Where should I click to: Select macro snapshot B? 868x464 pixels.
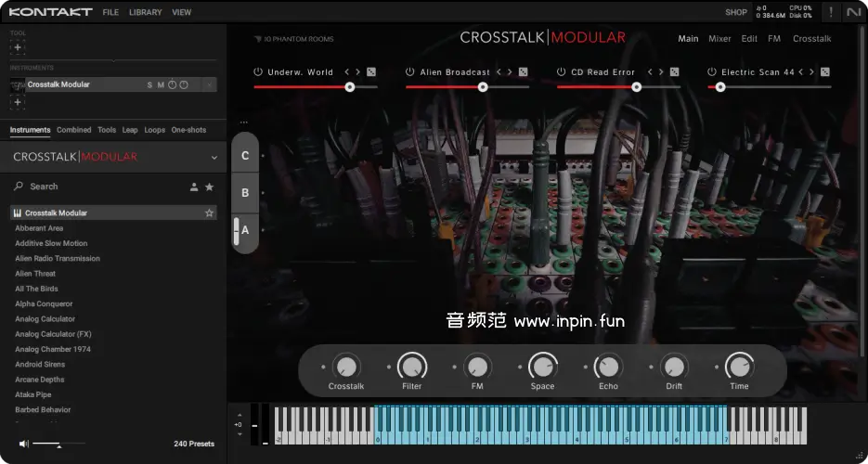(x=245, y=193)
